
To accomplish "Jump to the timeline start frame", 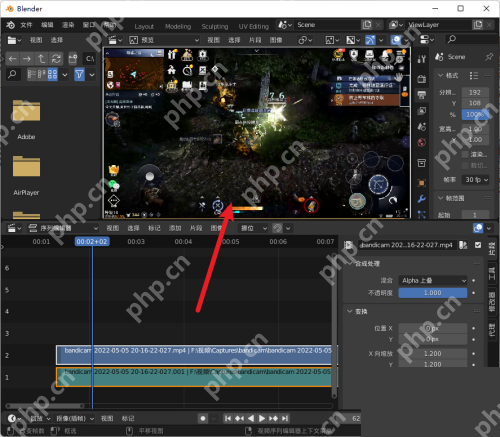I will click(228, 418).
